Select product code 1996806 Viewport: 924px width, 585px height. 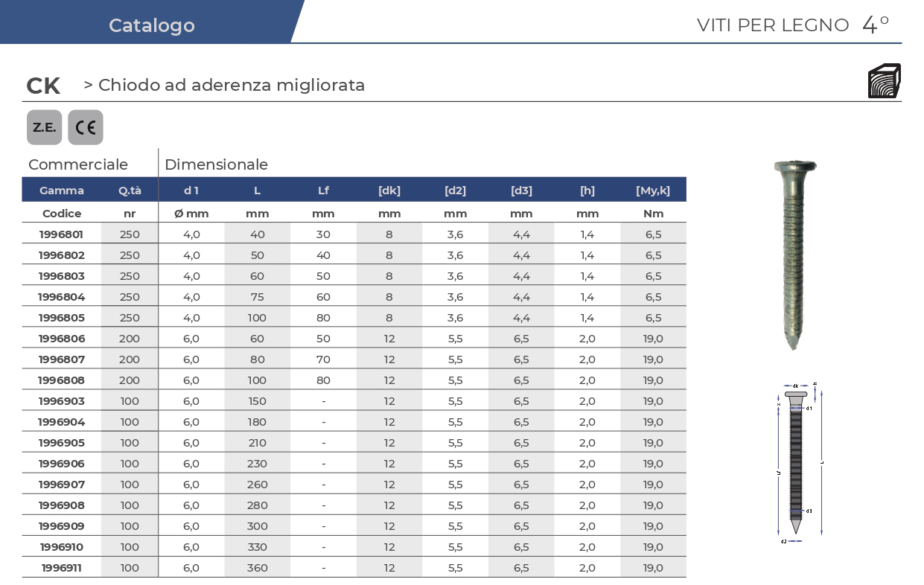click(x=62, y=339)
